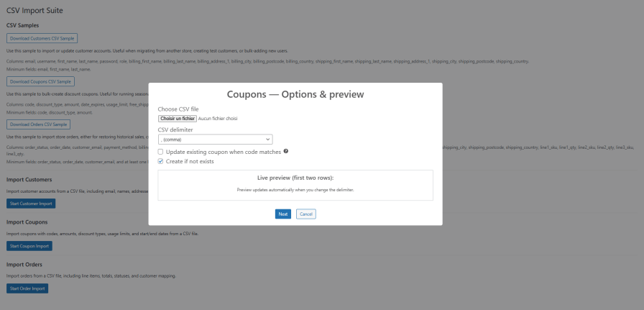Click the CSV Import Suite page heading

(x=34, y=11)
